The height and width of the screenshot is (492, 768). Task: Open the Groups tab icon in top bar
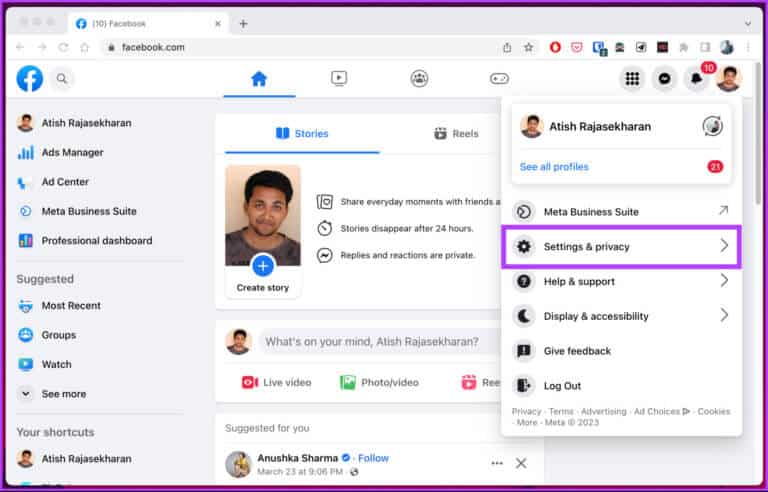(x=419, y=78)
